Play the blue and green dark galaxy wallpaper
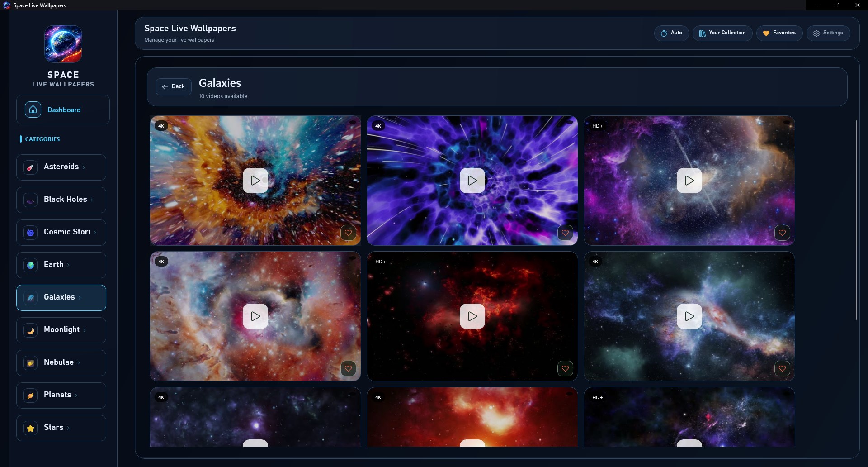The image size is (868, 467). [689, 316]
